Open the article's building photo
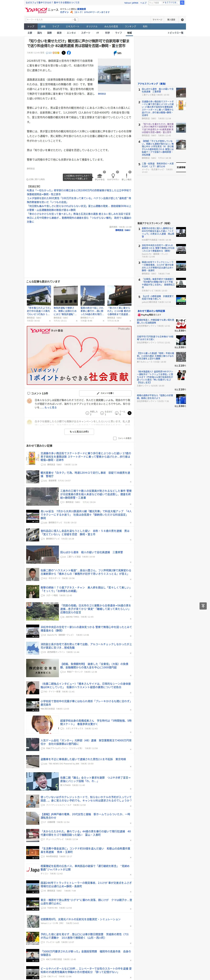The width and height of the screenshot is (210, 980). [114, 75]
